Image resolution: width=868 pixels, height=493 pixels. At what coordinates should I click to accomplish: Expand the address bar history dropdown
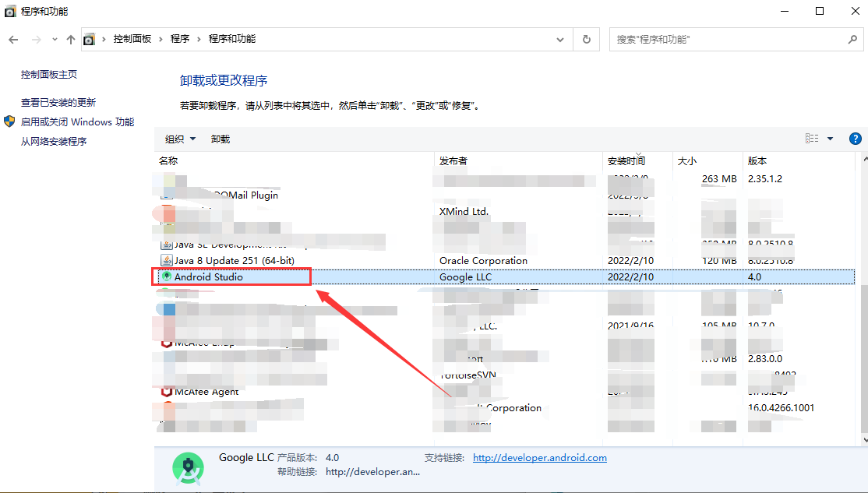click(560, 39)
